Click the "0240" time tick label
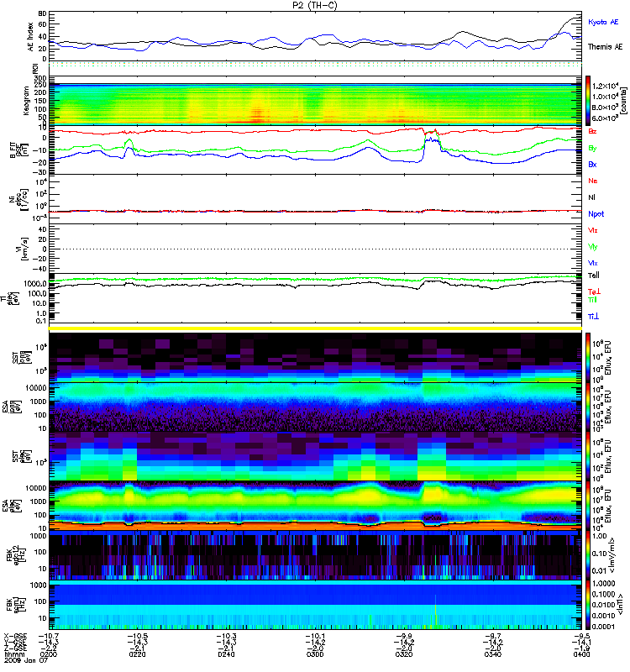 (226, 654)
